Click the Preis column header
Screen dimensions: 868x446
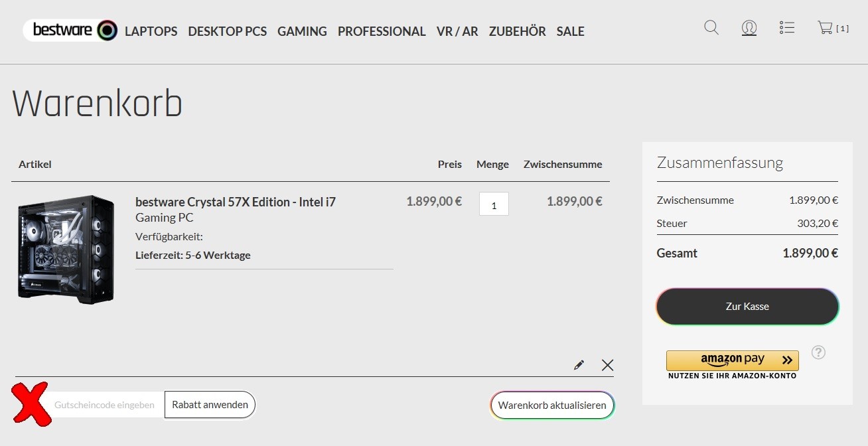point(450,164)
